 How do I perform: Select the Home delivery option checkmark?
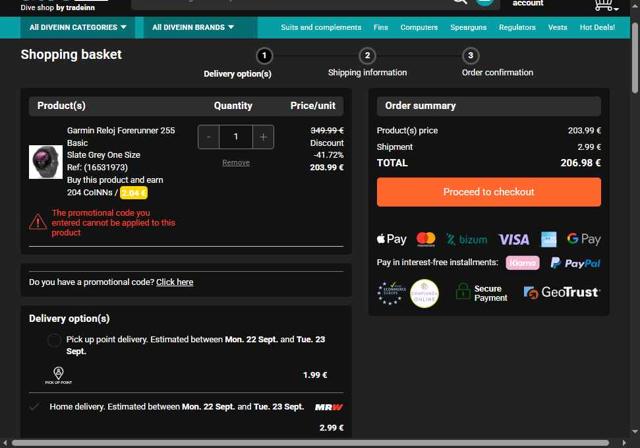[35, 406]
